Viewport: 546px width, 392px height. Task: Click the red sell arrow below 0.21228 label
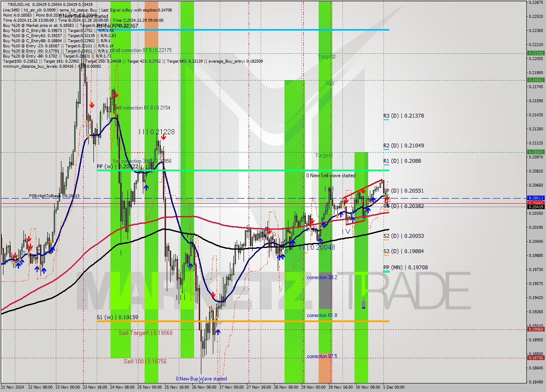pos(163,137)
